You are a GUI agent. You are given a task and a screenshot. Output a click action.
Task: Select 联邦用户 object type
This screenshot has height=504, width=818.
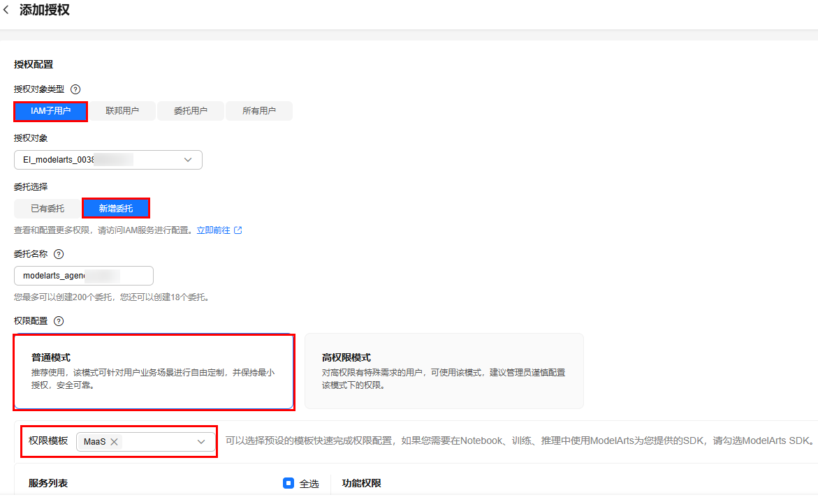click(122, 111)
